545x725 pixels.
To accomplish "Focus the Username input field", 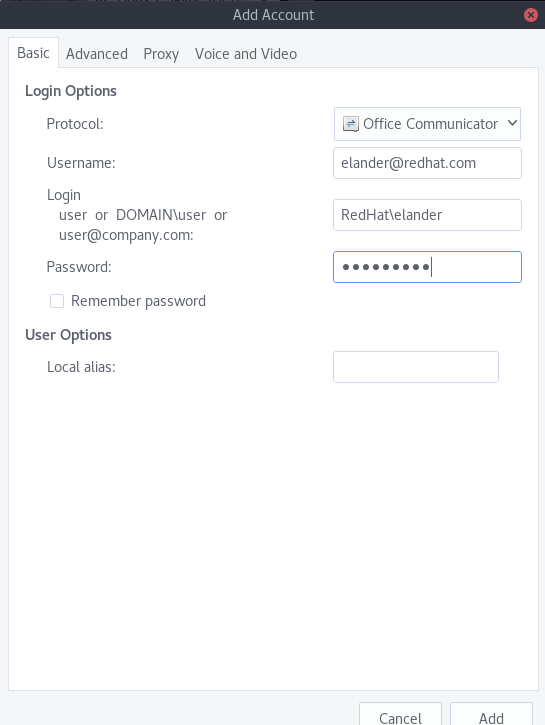I will tap(427, 163).
